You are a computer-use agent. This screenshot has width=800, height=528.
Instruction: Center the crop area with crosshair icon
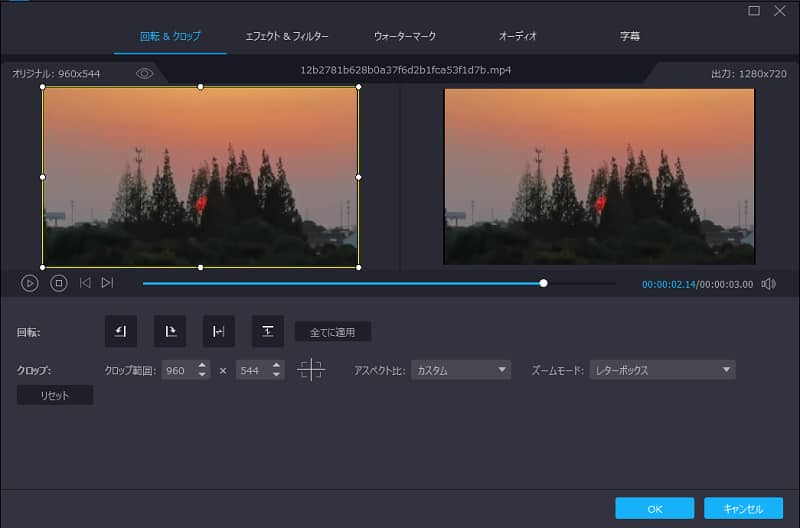(x=311, y=370)
